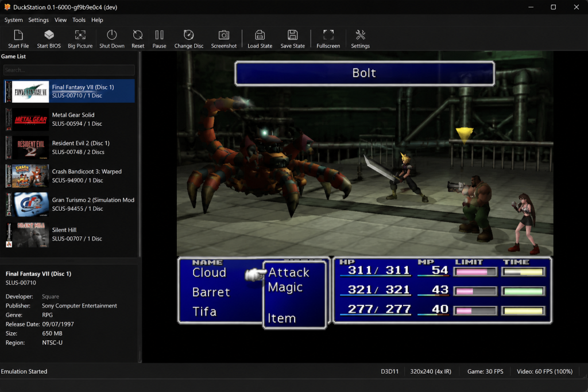
Task: Click Barret's green time gauge
Action: 523,291
